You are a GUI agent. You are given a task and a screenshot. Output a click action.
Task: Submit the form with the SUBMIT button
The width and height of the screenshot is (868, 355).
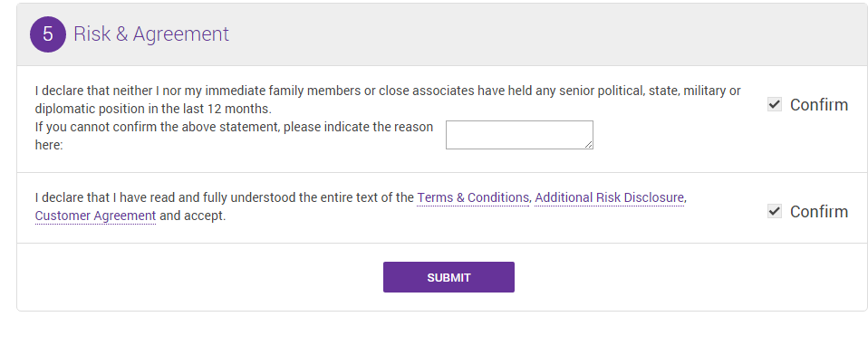(448, 277)
